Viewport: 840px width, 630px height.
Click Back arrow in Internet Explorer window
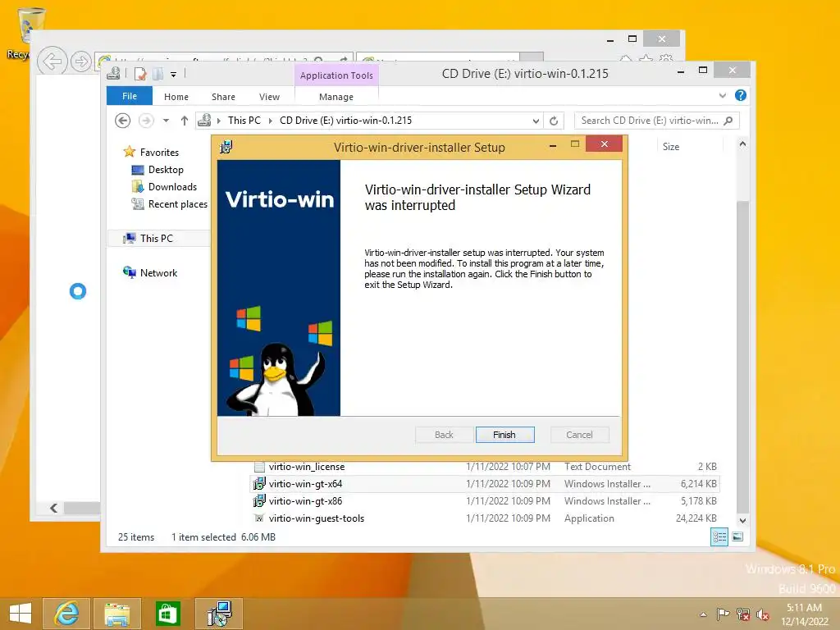(52, 62)
